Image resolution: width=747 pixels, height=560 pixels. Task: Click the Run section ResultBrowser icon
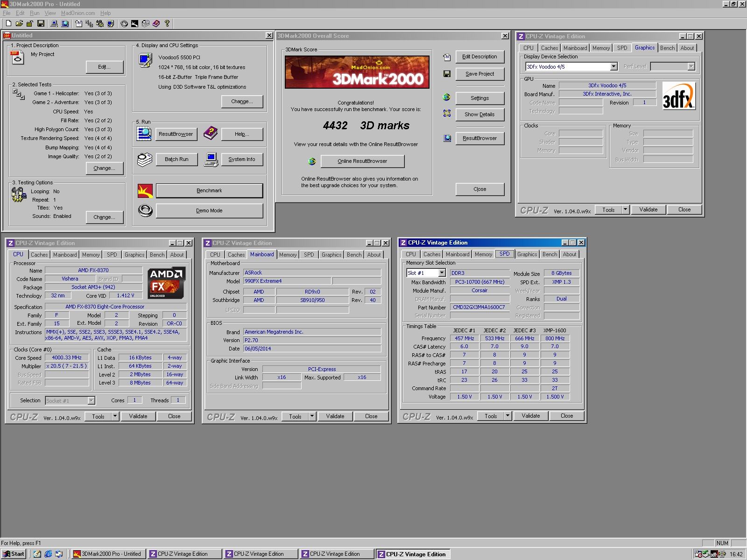tap(144, 133)
